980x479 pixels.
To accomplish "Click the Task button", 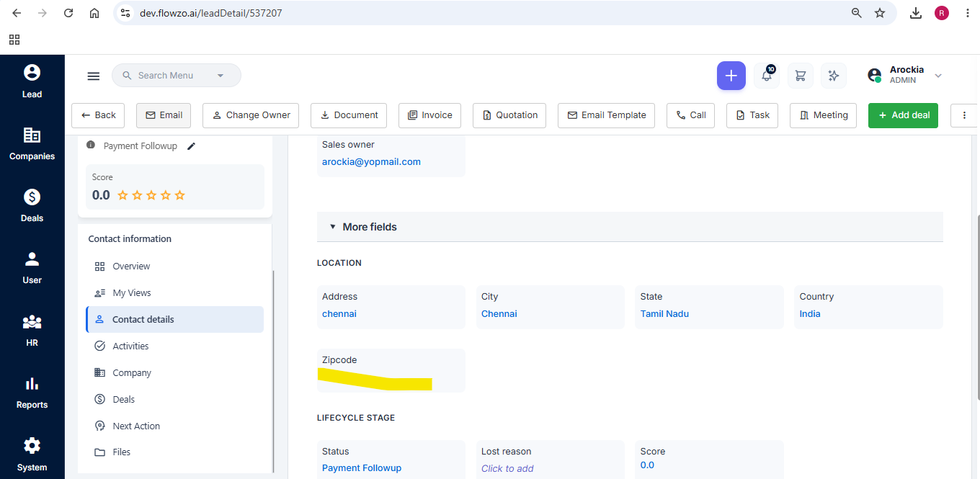I will pyautogui.click(x=752, y=115).
